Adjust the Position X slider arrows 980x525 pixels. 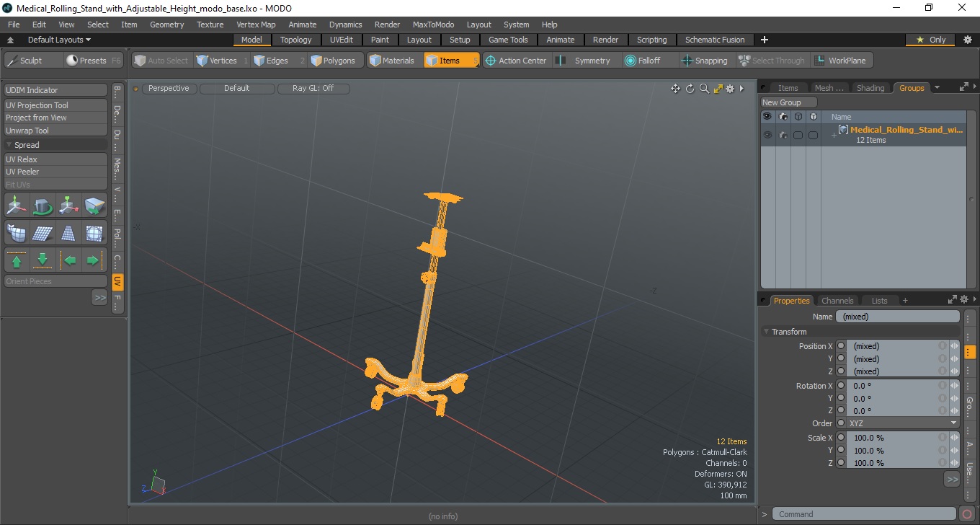(x=955, y=346)
